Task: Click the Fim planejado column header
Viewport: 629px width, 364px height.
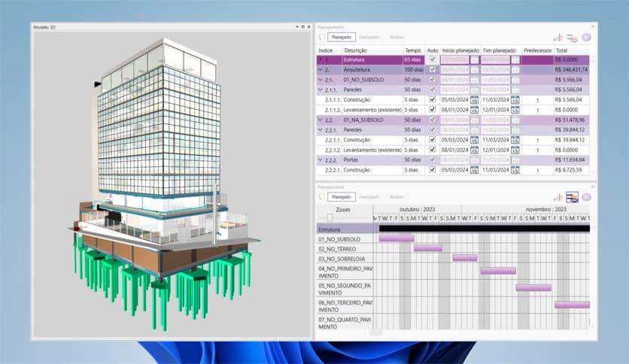Action: click(x=500, y=50)
